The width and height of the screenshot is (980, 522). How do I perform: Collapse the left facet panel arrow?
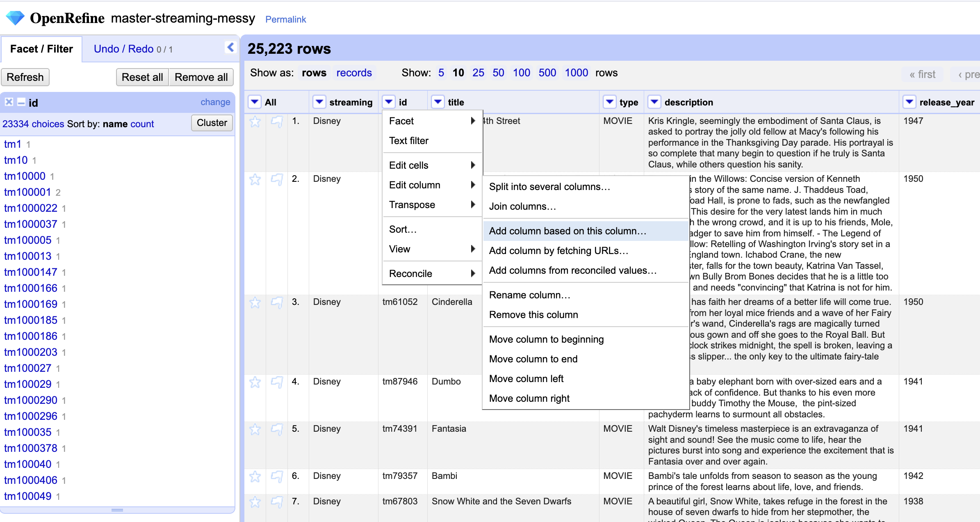point(230,48)
